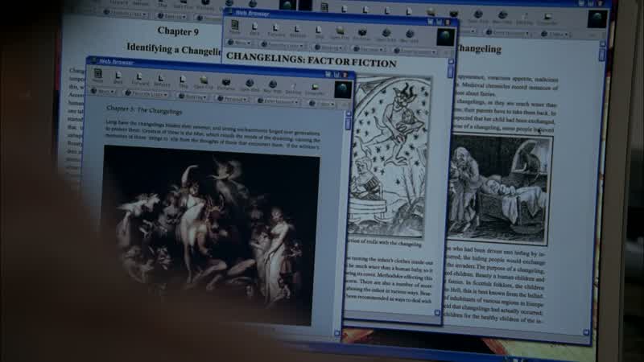Click Home icon in the Chapter 3 browser window

tap(97, 75)
